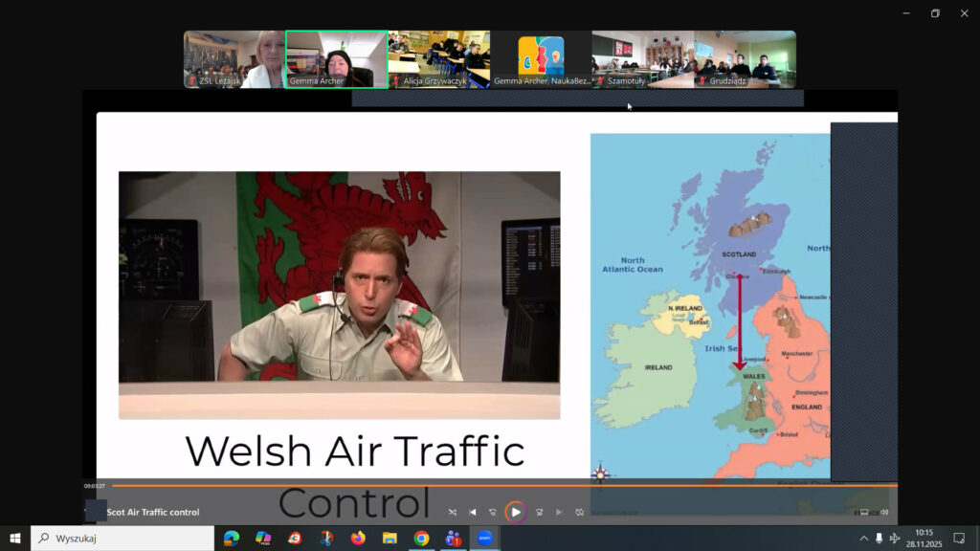Select the Alicja Grzywaczyk participant video
980x551 pixels.
[x=439, y=59]
